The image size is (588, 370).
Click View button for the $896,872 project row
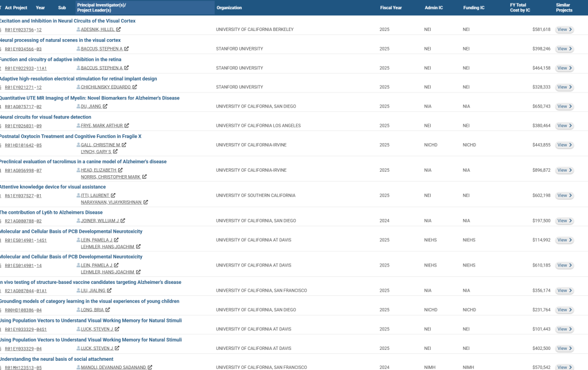[x=564, y=170]
